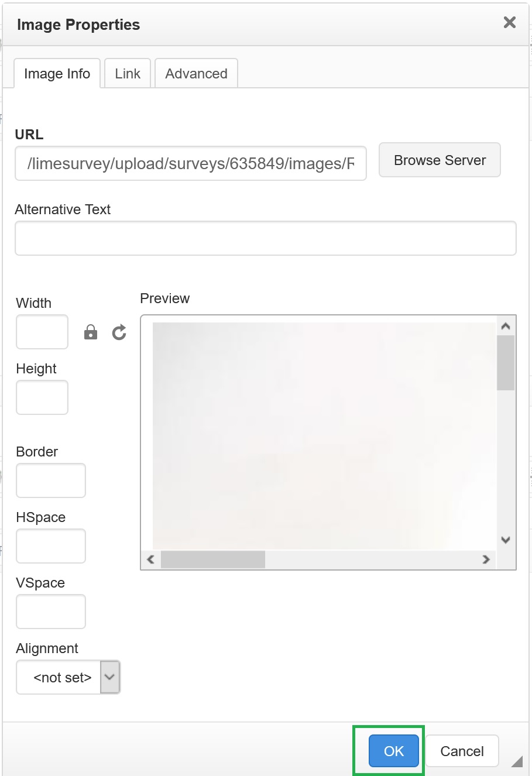This screenshot has width=532, height=776.
Task: Toggle the lock ratio padlock icon
Action: click(x=91, y=332)
